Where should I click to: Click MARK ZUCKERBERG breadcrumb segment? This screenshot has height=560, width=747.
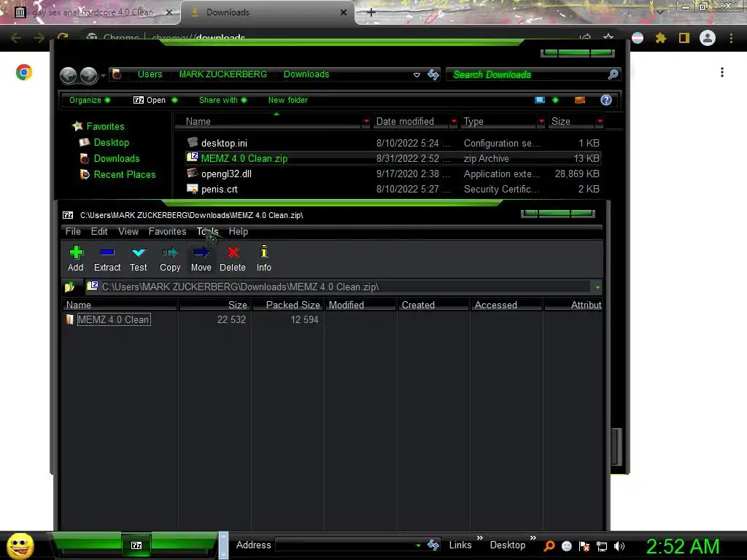(x=223, y=74)
